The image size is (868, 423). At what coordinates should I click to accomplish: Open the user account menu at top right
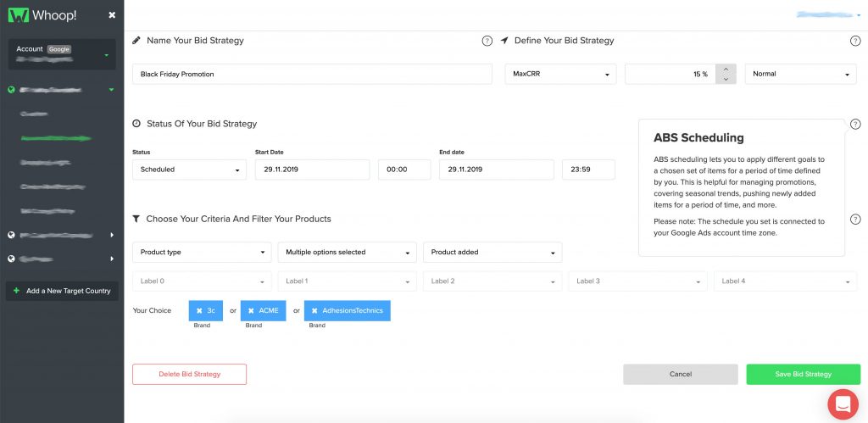pos(828,15)
